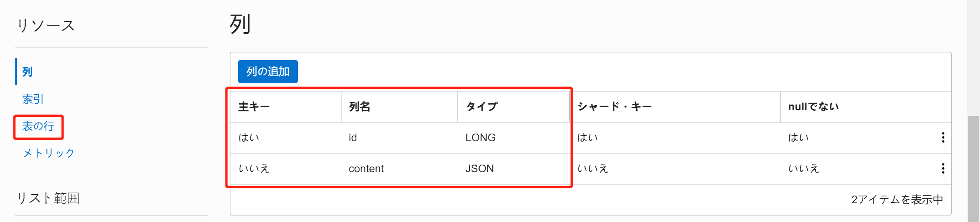The width and height of the screenshot is (980, 222).
Task: Open the actions menu for the content row
Action: (943, 168)
